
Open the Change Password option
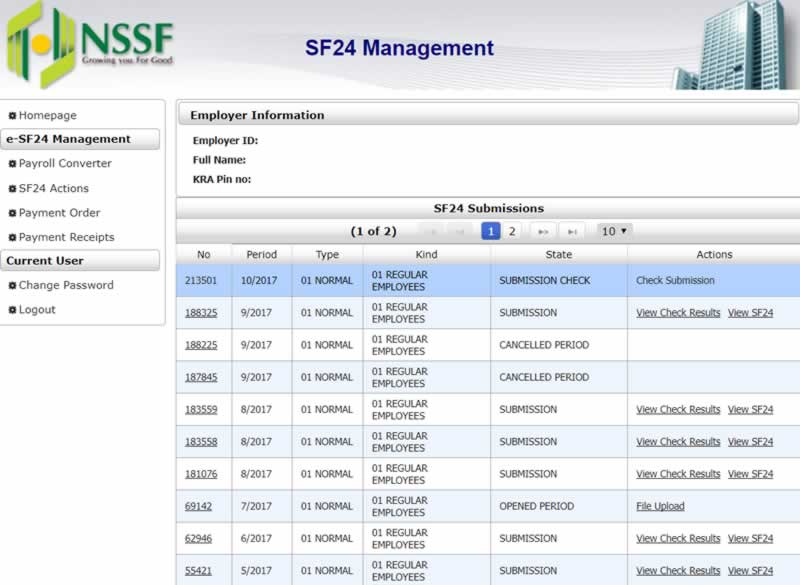click(x=66, y=285)
